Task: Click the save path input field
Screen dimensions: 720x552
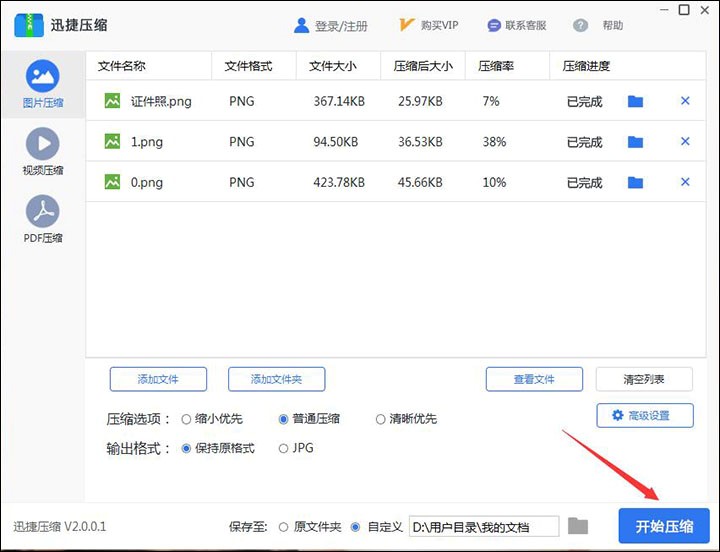Action: click(x=484, y=527)
